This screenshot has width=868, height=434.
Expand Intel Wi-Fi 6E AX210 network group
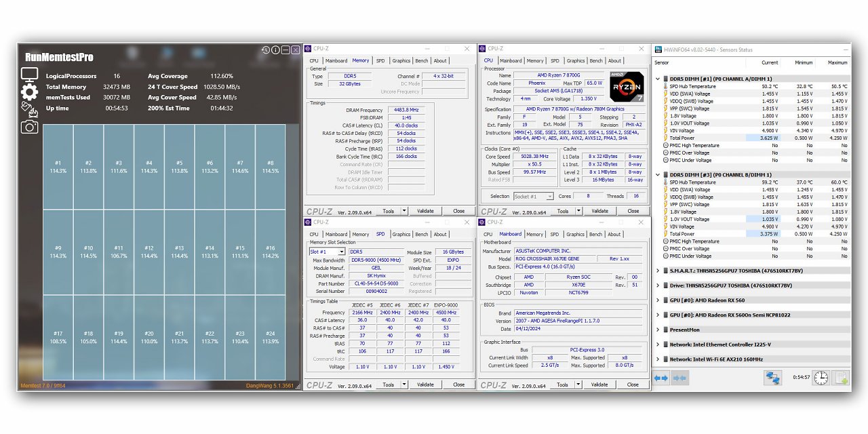(658, 359)
